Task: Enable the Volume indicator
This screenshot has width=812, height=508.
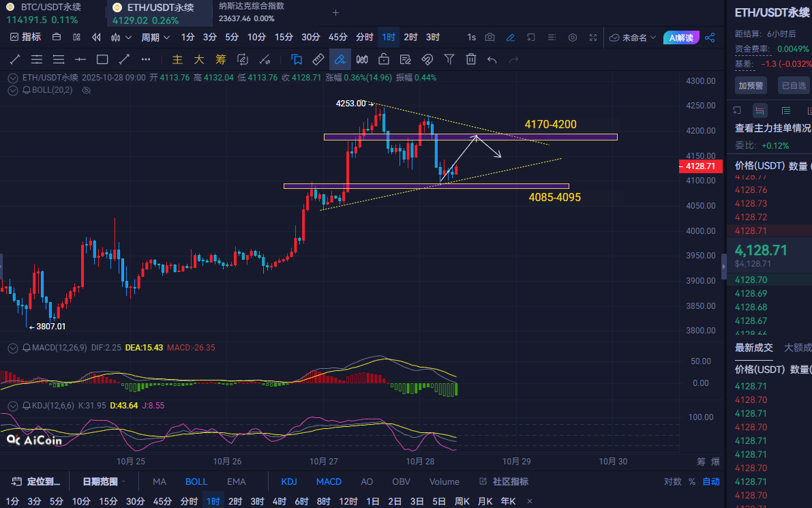Action: tap(444, 481)
